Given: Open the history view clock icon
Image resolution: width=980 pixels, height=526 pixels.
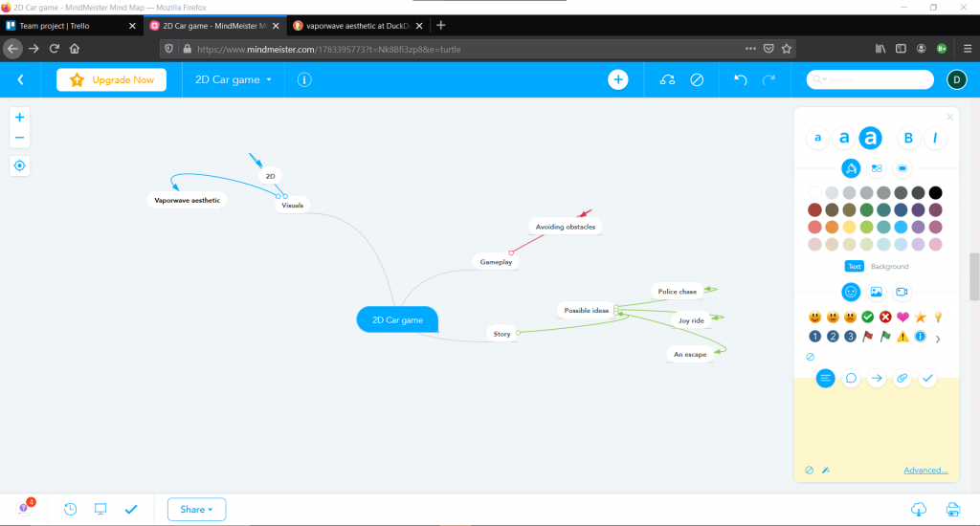Looking at the screenshot, I should (71, 509).
